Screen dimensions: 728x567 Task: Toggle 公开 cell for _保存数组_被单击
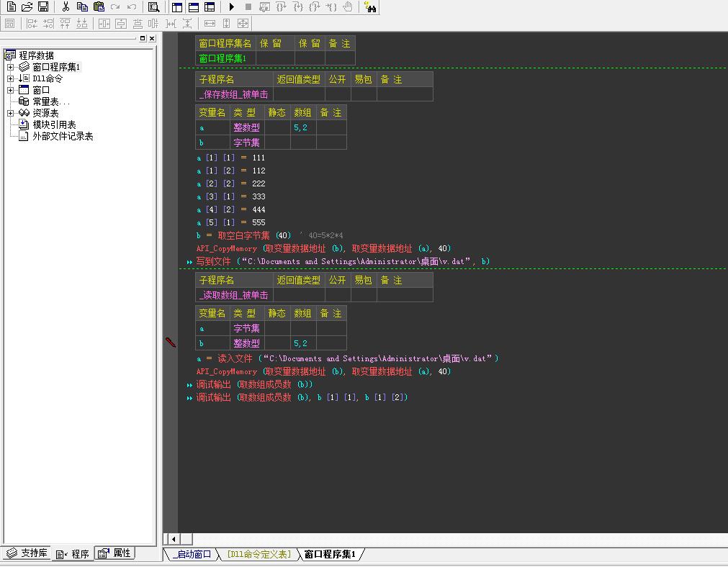click(338, 94)
